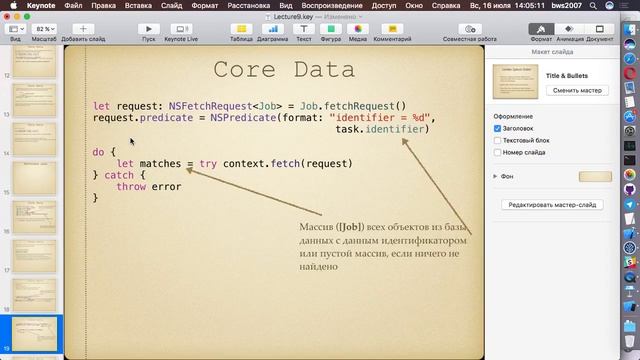Open the Справка menu
Screen dimensions: 640x360
point(446,6)
